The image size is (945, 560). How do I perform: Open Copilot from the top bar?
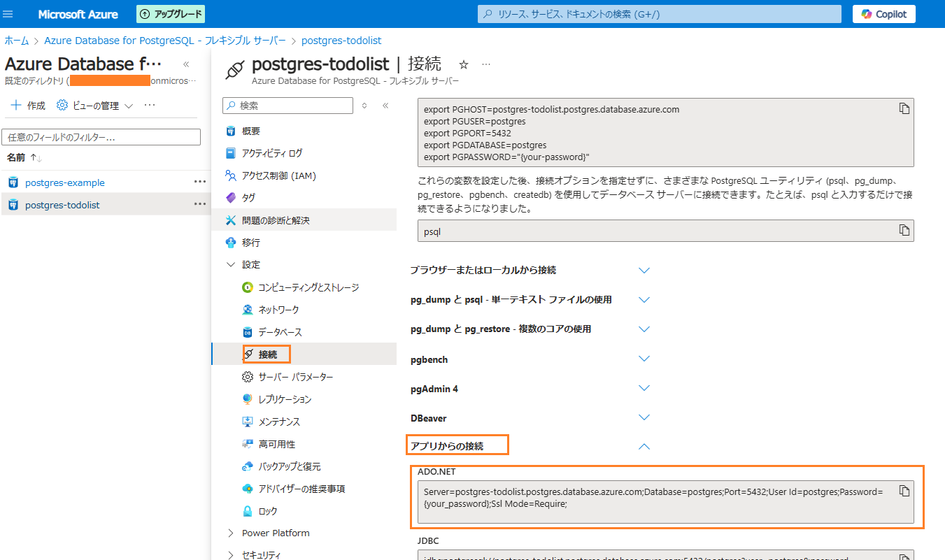click(884, 14)
